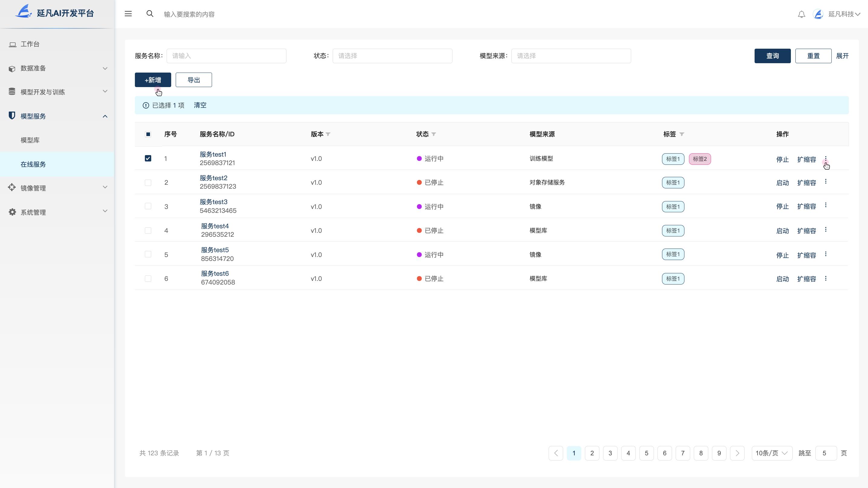Open the notification bell
The height and width of the screenshot is (488, 868).
[801, 14]
